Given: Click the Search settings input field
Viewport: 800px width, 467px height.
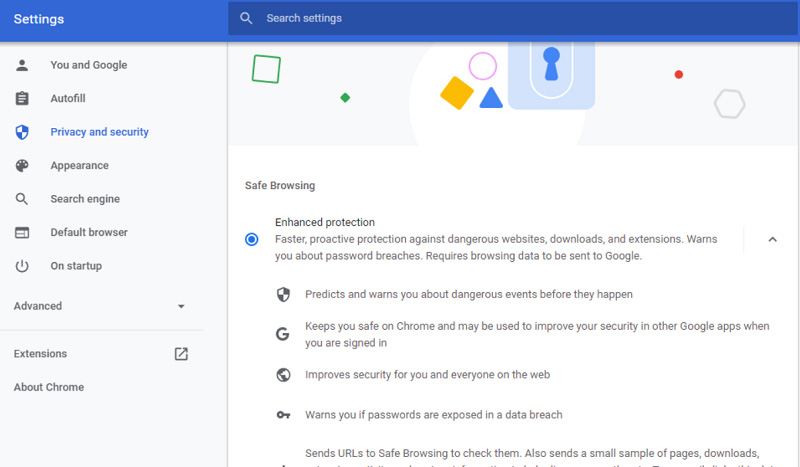Looking at the screenshot, I should point(500,18).
